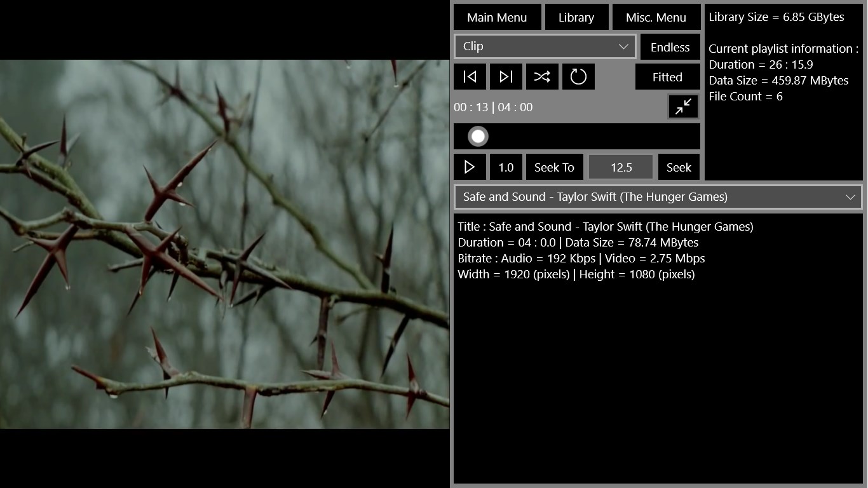Skip to the previous track
This screenshot has height=488, width=868.
click(x=470, y=77)
